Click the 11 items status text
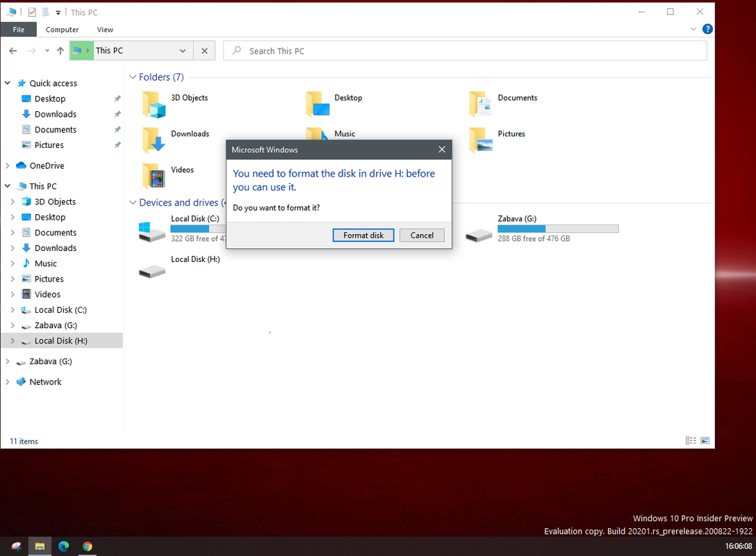756x556 pixels. pos(24,441)
